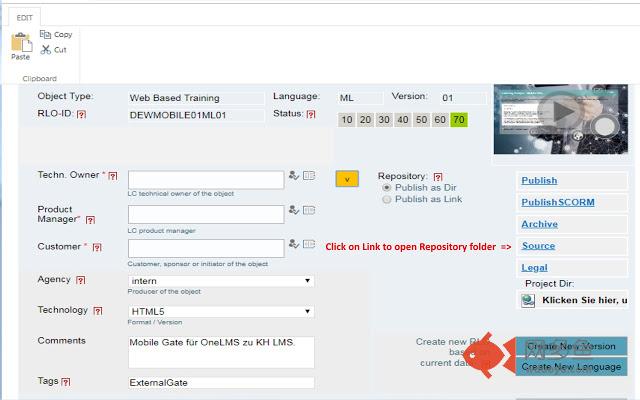Check names icon for Customer
This screenshot has height=400, width=640.
coord(294,244)
